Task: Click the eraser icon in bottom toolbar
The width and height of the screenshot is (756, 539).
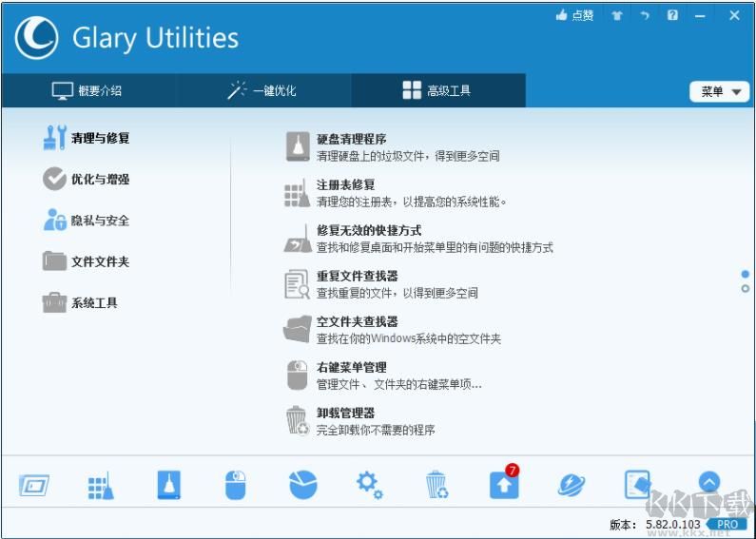Action: click(637, 485)
